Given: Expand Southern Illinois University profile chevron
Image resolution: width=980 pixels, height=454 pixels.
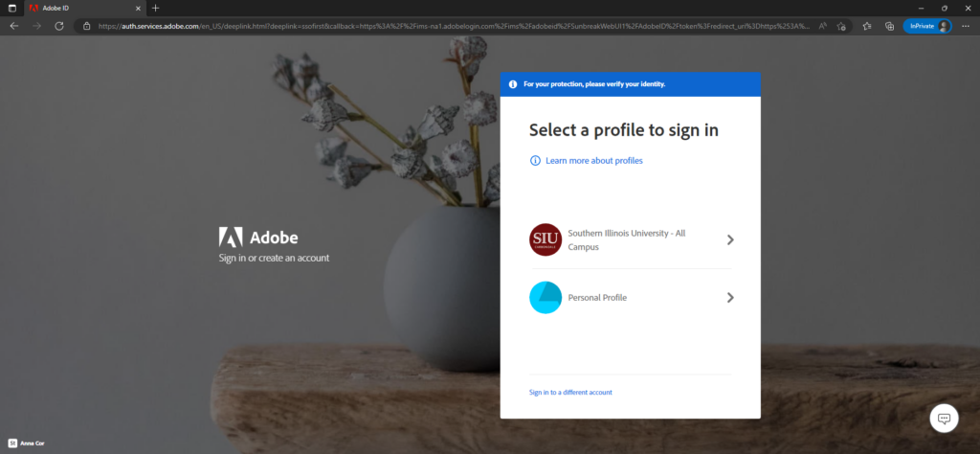Looking at the screenshot, I should coord(730,239).
